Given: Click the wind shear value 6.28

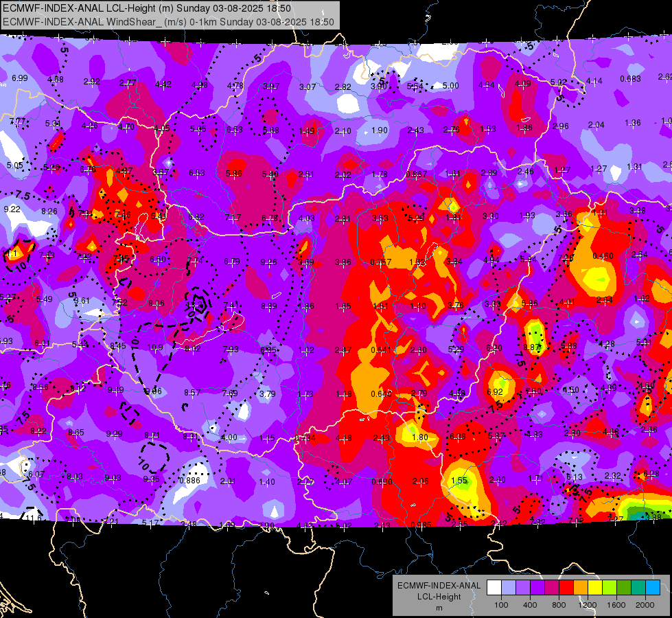Looking at the screenshot, I should point(651,474).
